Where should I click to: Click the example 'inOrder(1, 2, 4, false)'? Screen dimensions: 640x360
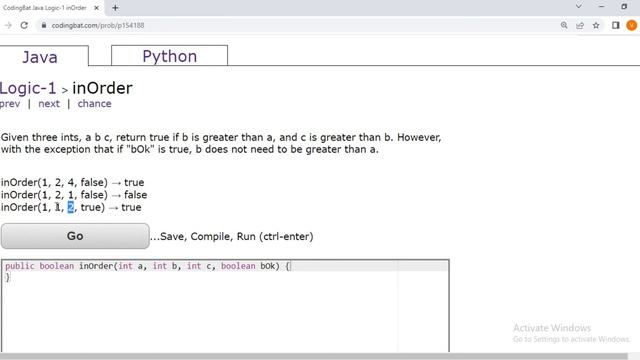click(54, 182)
